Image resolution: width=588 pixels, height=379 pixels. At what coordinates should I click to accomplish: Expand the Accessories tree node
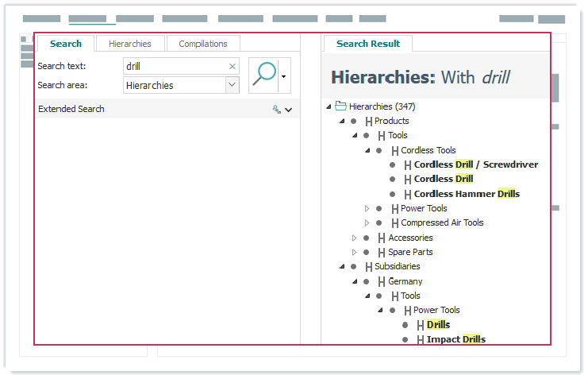tap(355, 238)
